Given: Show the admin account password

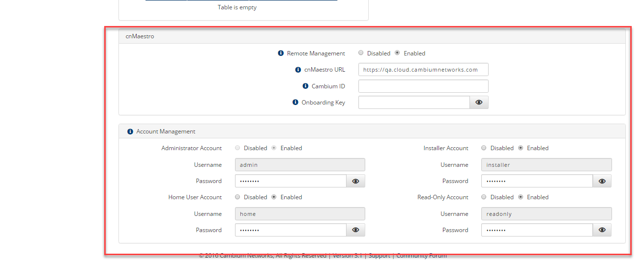Looking at the screenshot, I should pyautogui.click(x=355, y=181).
